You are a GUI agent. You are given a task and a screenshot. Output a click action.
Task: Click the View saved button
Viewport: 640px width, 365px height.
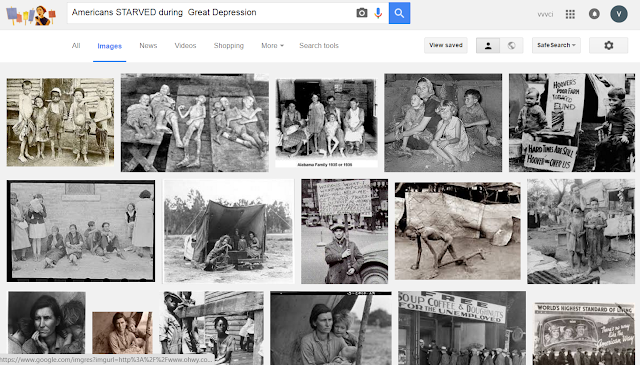(446, 45)
